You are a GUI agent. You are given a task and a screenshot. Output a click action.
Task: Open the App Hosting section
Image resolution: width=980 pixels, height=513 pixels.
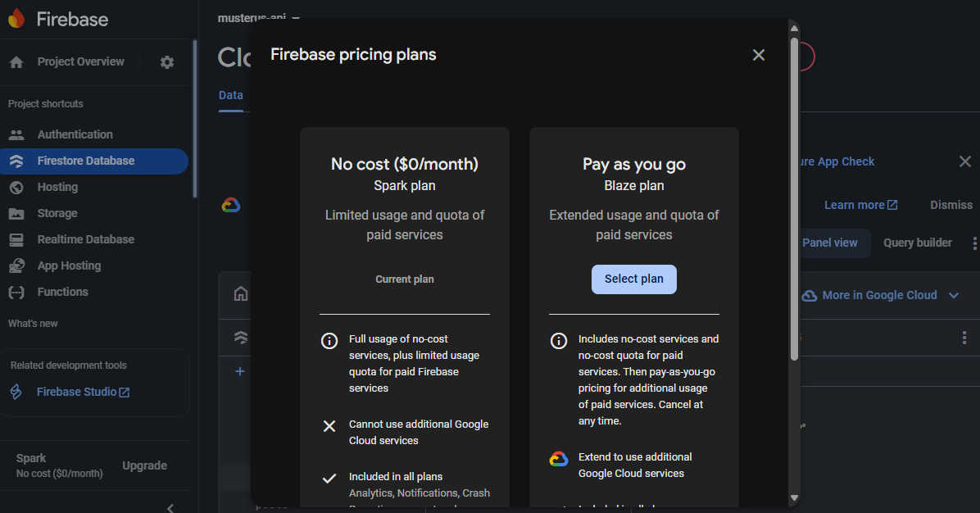click(67, 265)
